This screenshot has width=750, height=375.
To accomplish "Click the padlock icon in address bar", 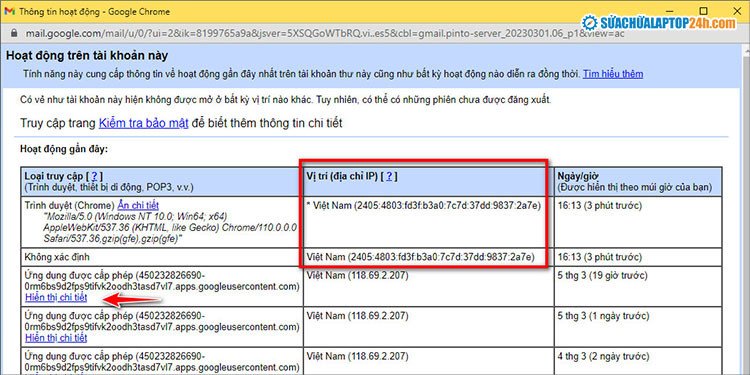I will tap(13, 33).
